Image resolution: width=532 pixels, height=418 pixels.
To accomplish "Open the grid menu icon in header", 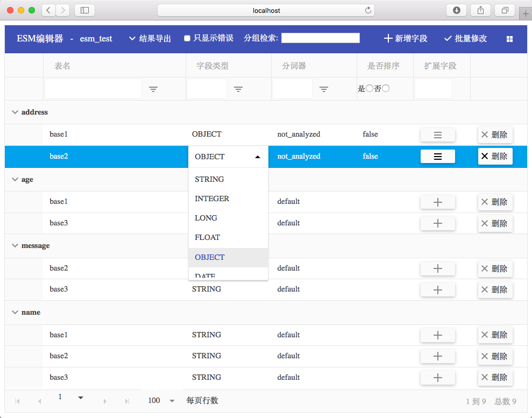I will (509, 39).
